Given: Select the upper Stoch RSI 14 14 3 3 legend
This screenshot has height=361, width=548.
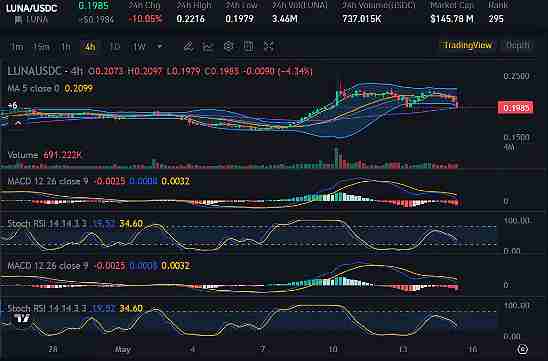Looking at the screenshot, I should 47,224.
